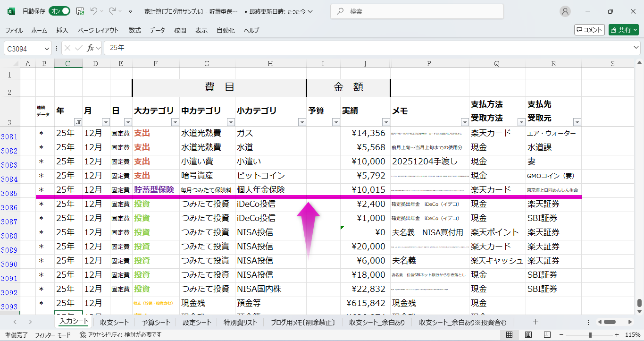Open the user account profile icon

point(565,11)
